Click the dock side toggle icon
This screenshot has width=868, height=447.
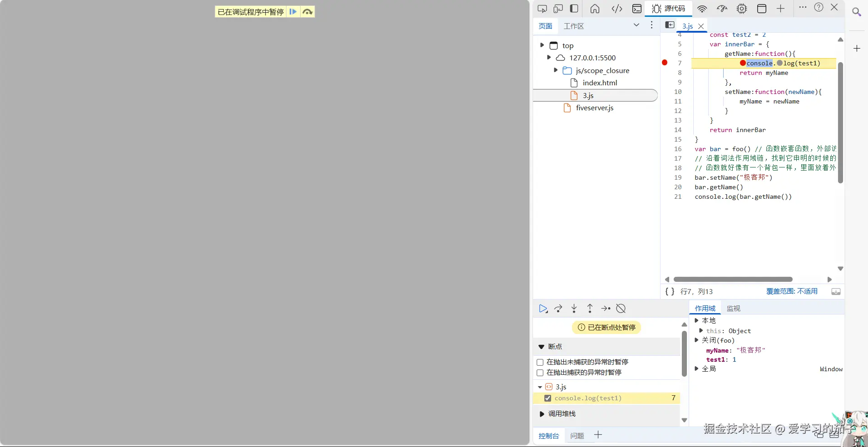click(x=574, y=9)
